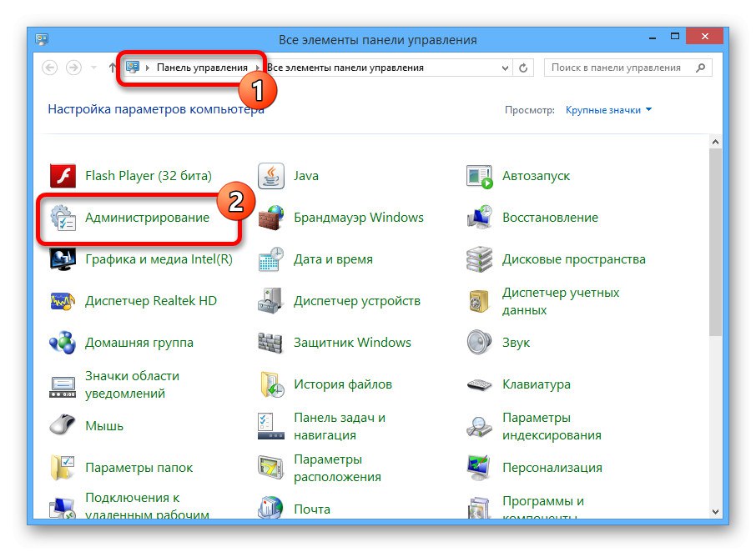Click the Дисковые пространства drives icon
The height and width of the screenshot is (552, 756).
click(480, 259)
